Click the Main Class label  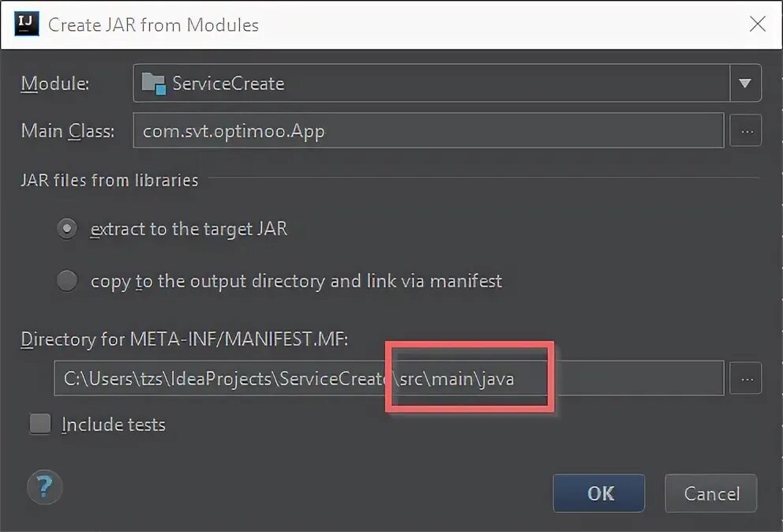[68, 131]
